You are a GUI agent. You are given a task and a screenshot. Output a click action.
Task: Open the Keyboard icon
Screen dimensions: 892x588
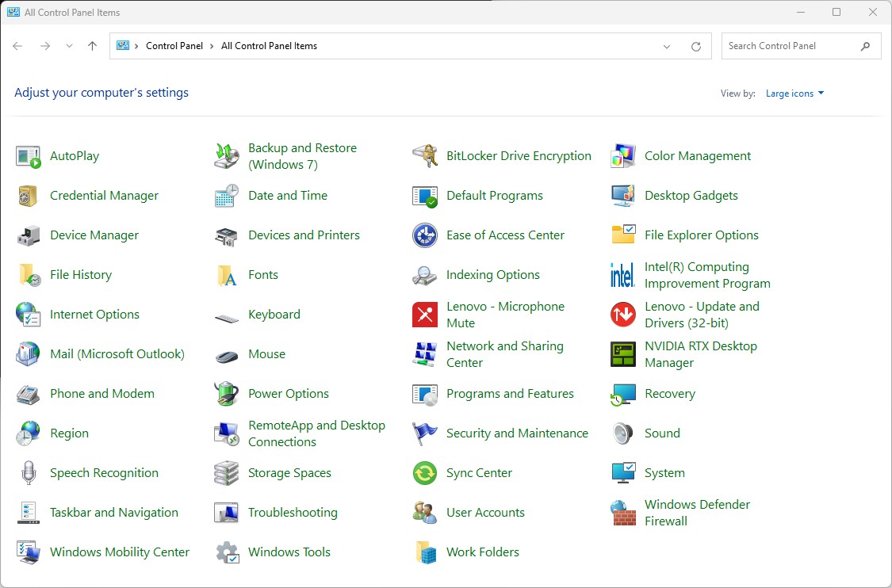click(x=227, y=319)
